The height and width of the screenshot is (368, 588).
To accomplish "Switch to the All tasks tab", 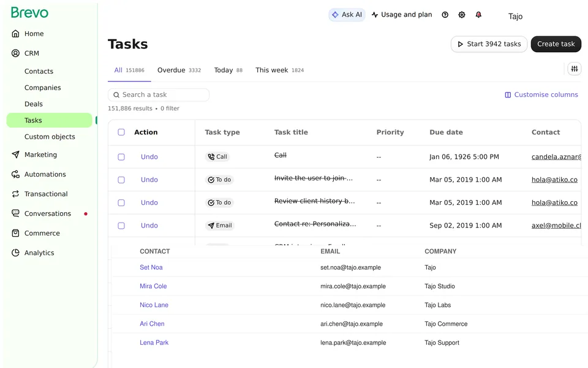I will point(129,70).
